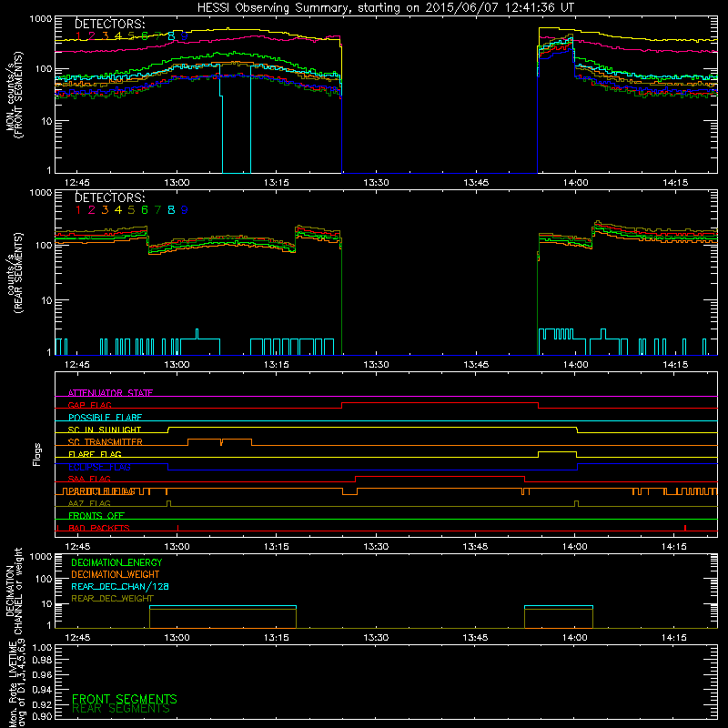The height and width of the screenshot is (728, 728).
Task: Click 13:00 tick on rear segments plot axis
Action: 177,365
